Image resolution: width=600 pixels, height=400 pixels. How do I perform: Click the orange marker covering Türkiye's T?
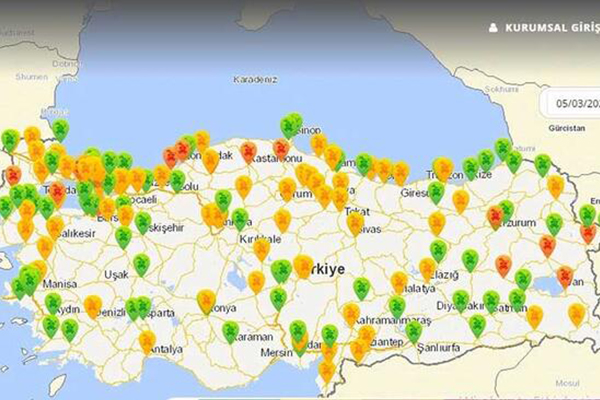coord(302,266)
